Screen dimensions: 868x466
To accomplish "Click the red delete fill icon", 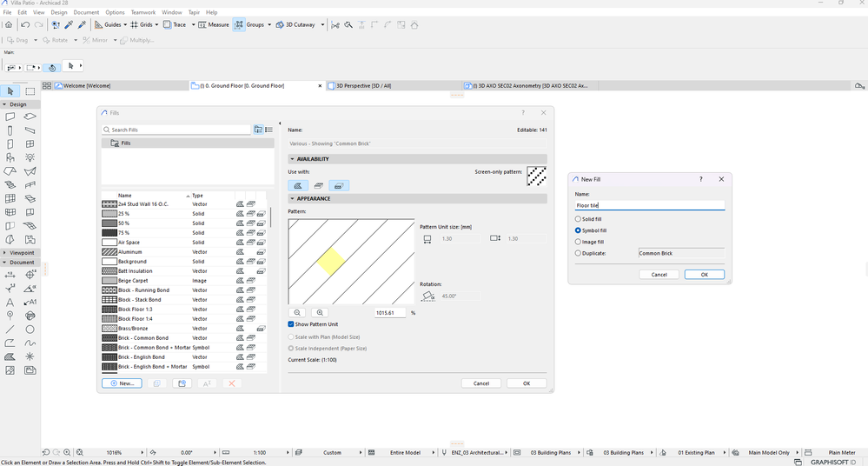I will pyautogui.click(x=232, y=383).
